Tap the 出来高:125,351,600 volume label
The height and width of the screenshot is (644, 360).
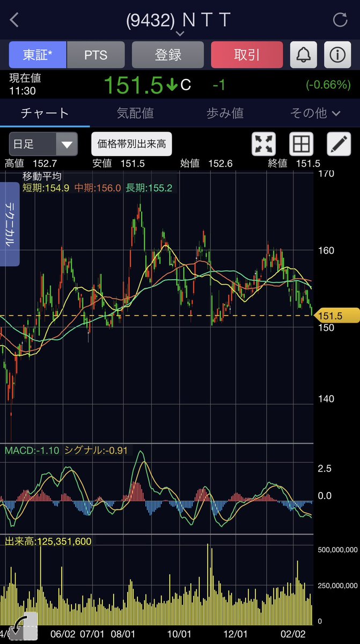click(x=48, y=541)
